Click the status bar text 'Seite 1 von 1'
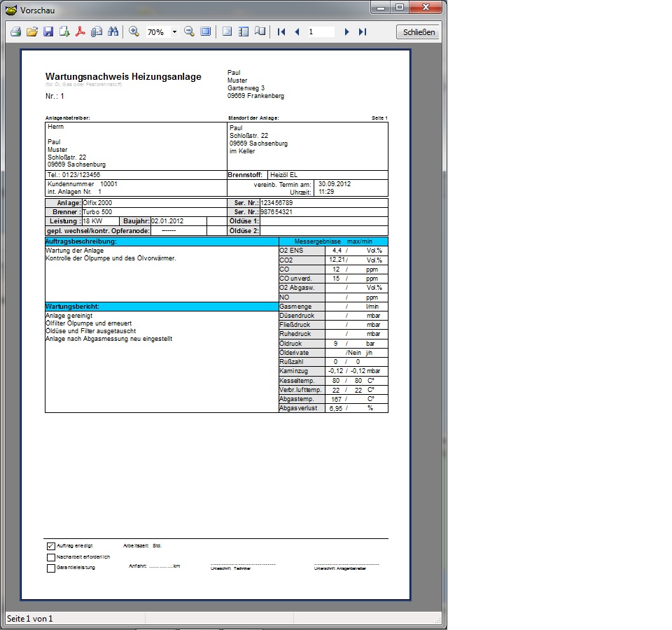Screen dimensions: 672x630 29,618
